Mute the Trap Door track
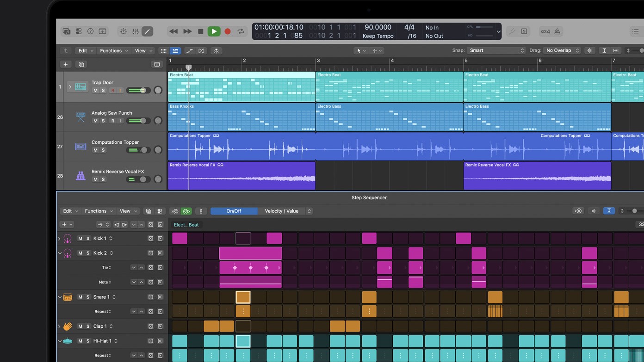Image resolution: width=644 pixels, height=362 pixels. click(95, 91)
